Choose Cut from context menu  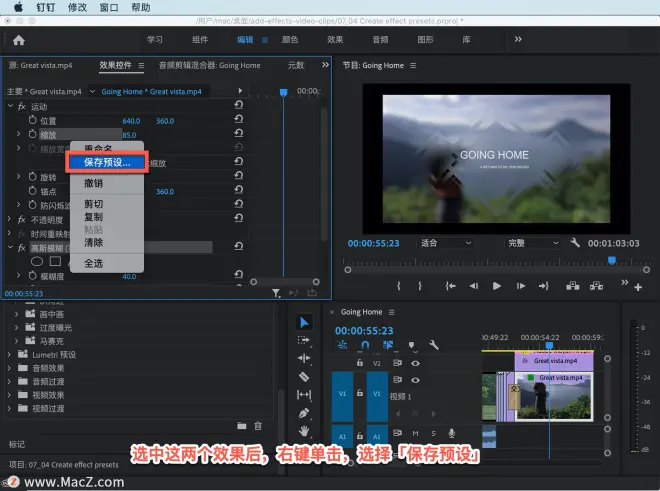click(93, 204)
